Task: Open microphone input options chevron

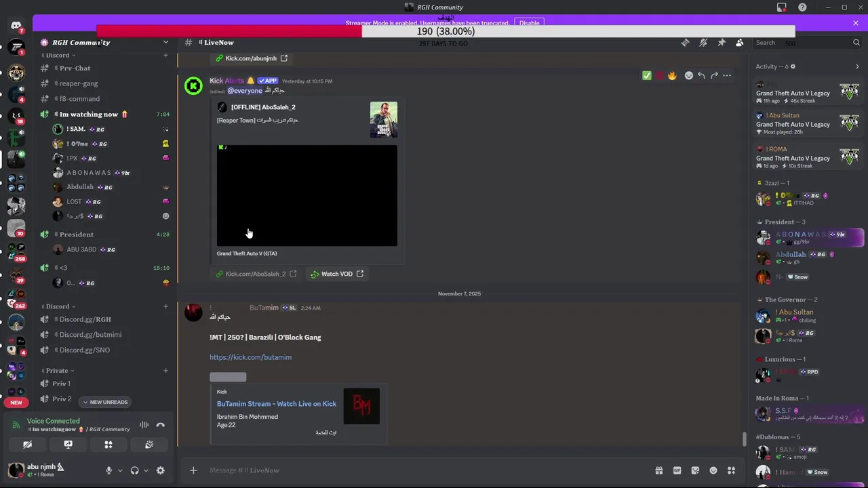Action: [120, 470]
